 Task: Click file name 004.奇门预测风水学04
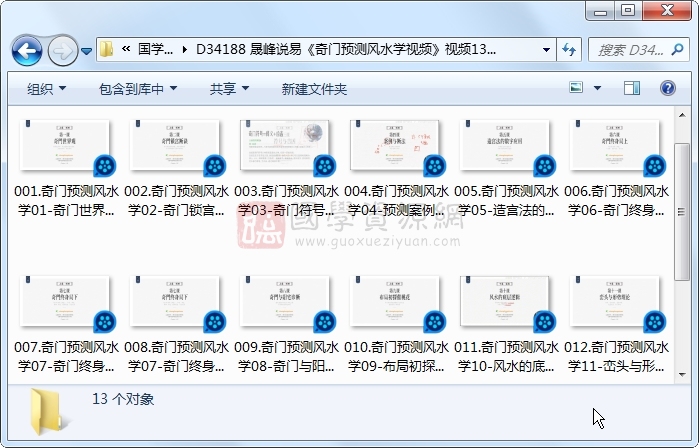(397, 201)
